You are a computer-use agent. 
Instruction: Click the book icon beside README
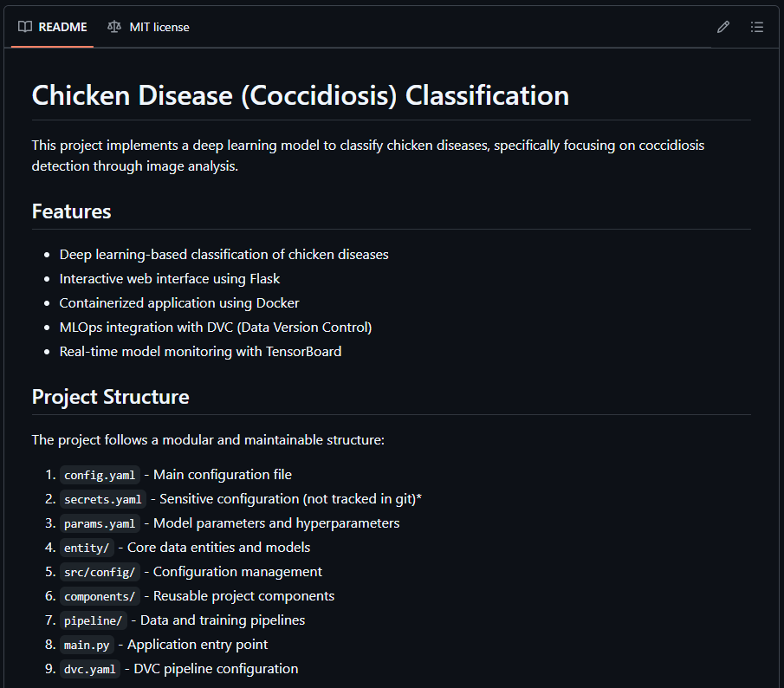[x=25, y=27]
